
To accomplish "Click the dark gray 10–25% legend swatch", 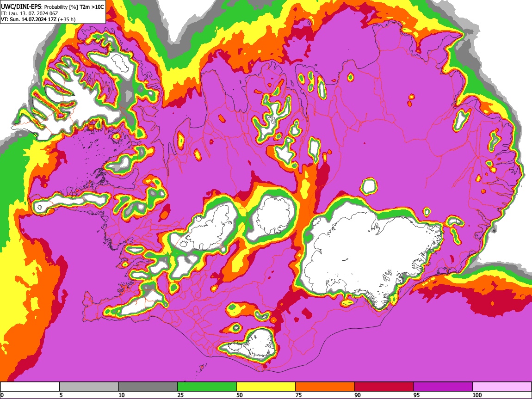I will point(148,387).
